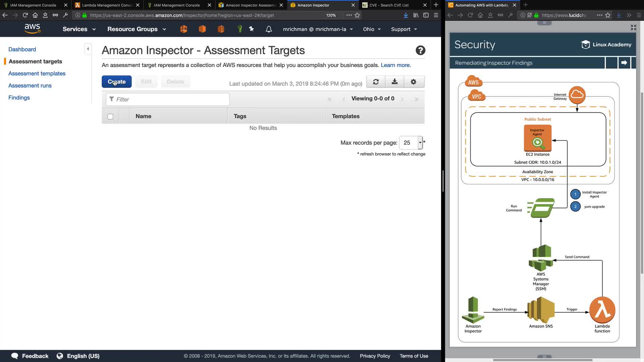
Task: Collapse the diagram fullscreen view icon
Action: point(633,27)
